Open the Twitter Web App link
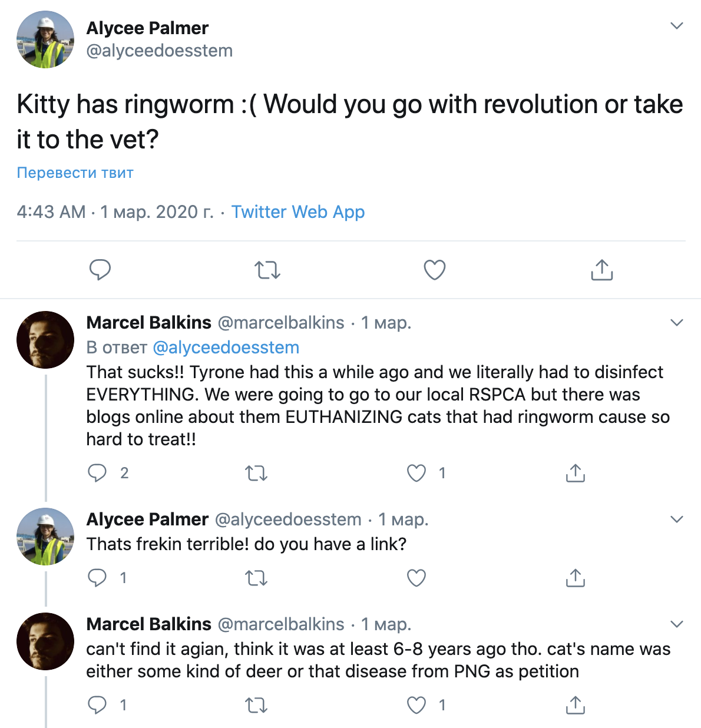This screenshot has width=701, height=728. [298, 212]
